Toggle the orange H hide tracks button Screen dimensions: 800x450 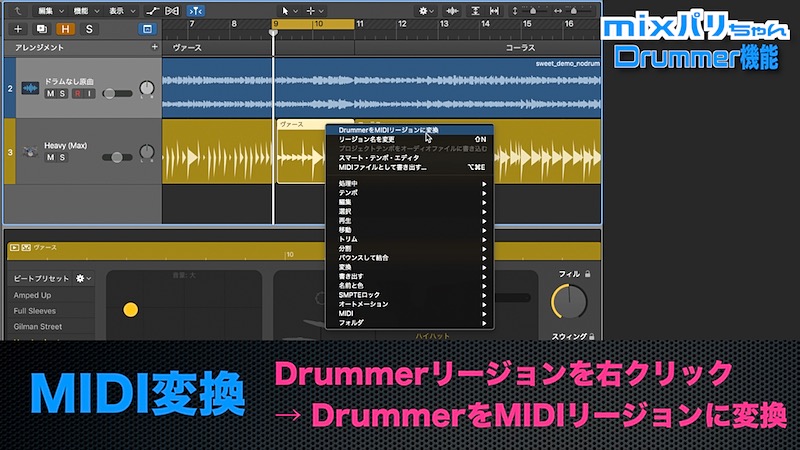(x=65, y=29)
